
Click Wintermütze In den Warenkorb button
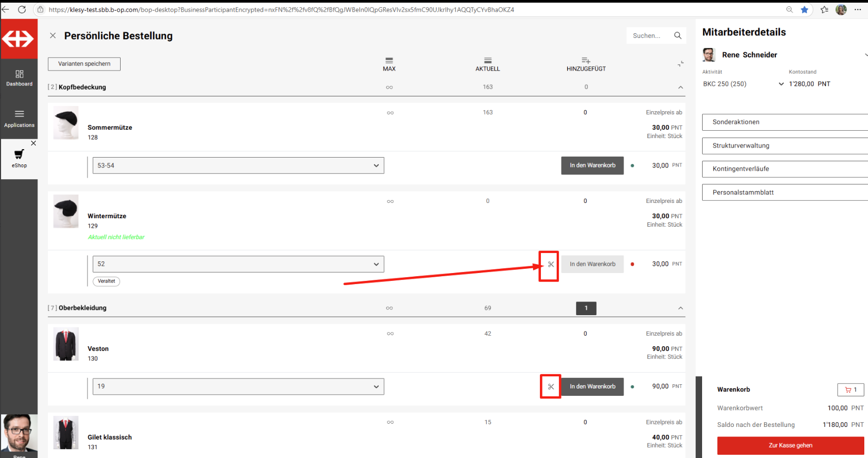pyautogui.click(x=593, y=264)
